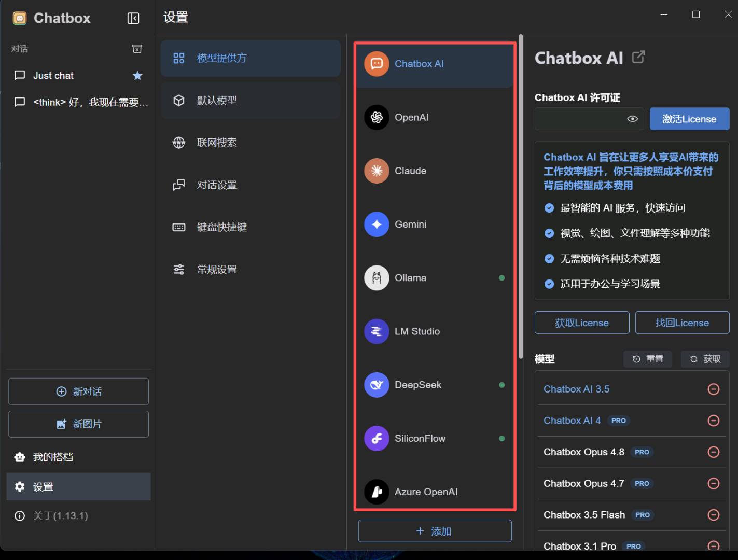Click the archive conversations icon beside 对话
The image size is (738, 560).
[137, 49]
